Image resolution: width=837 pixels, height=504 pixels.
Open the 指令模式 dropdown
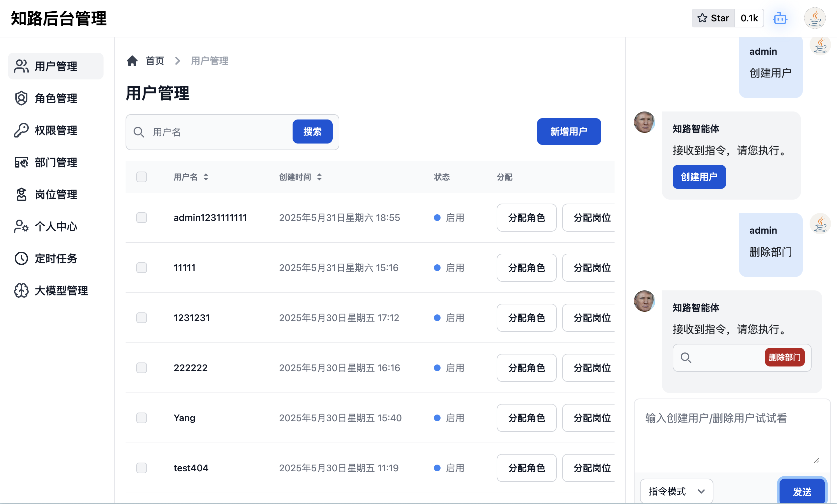676,491
